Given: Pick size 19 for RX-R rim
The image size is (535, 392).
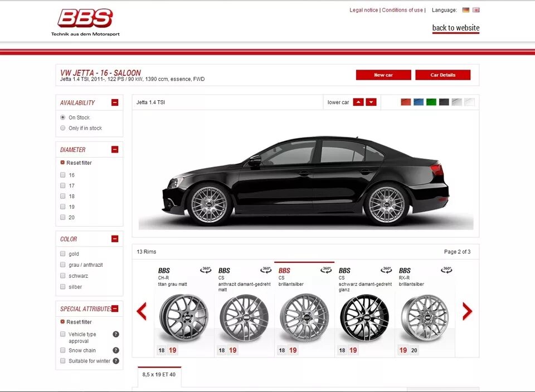Looking at the screenshot, I should click(403, 350).
